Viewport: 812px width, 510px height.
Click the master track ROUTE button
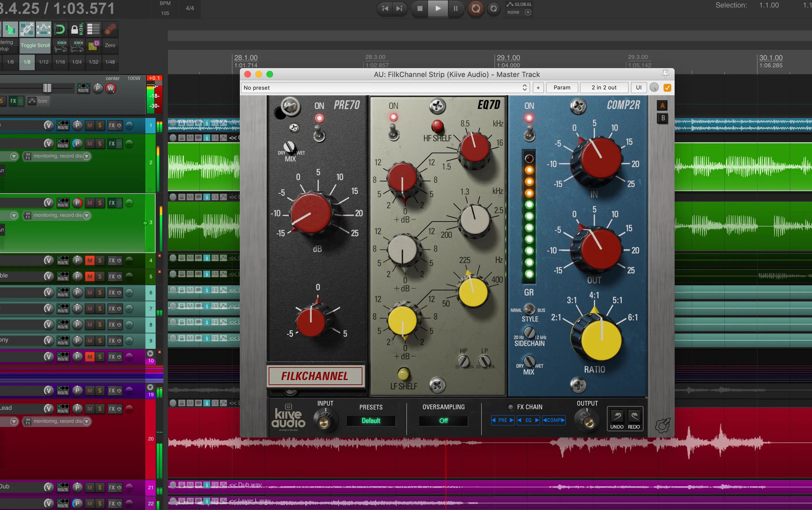(x=83, y=88)
